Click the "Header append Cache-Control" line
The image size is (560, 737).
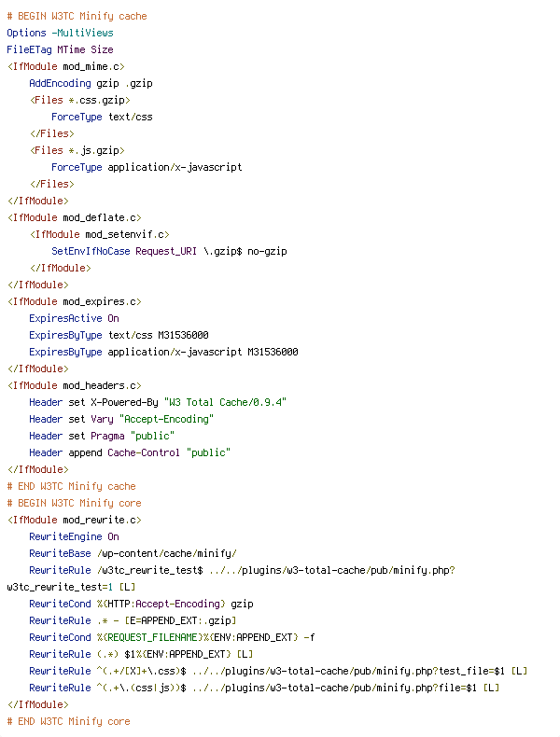[130, 452]
